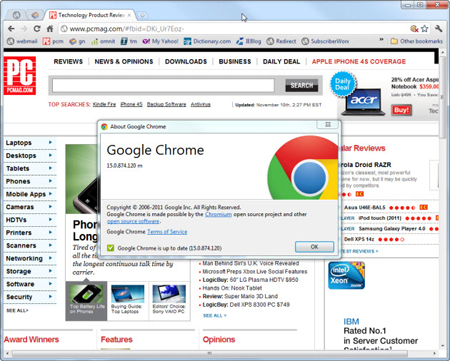
Task: Open the Terms of Service link
Action: coord(167,232)
